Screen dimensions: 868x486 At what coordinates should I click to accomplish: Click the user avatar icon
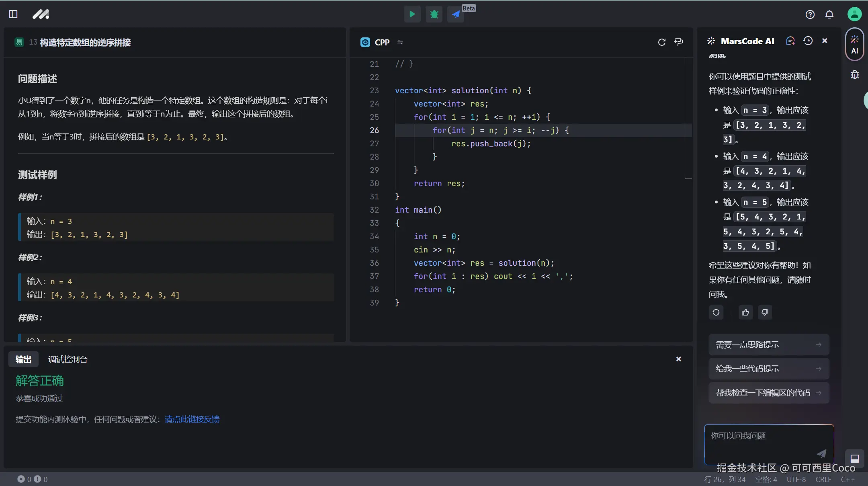coord(854,14)
